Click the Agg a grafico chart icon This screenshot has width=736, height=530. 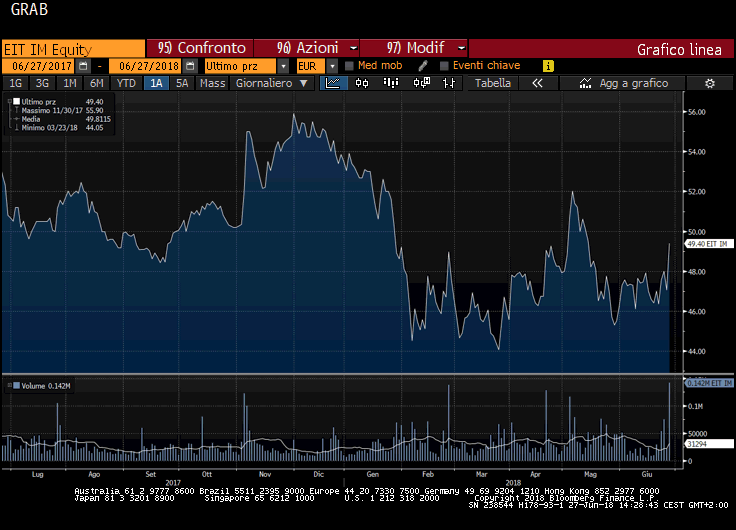coord(585,83)
